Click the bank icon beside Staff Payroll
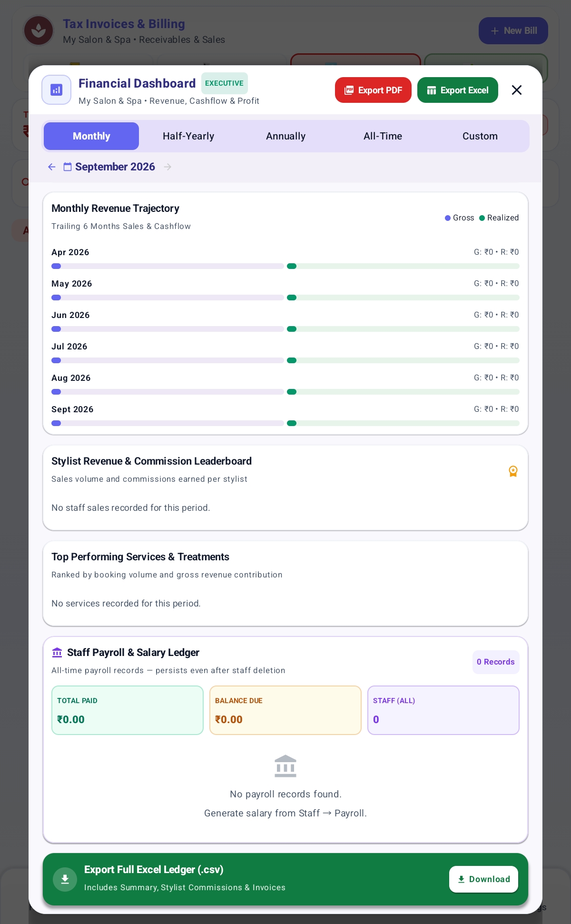The width and height of the screenshot is (571, 924). 57,652
